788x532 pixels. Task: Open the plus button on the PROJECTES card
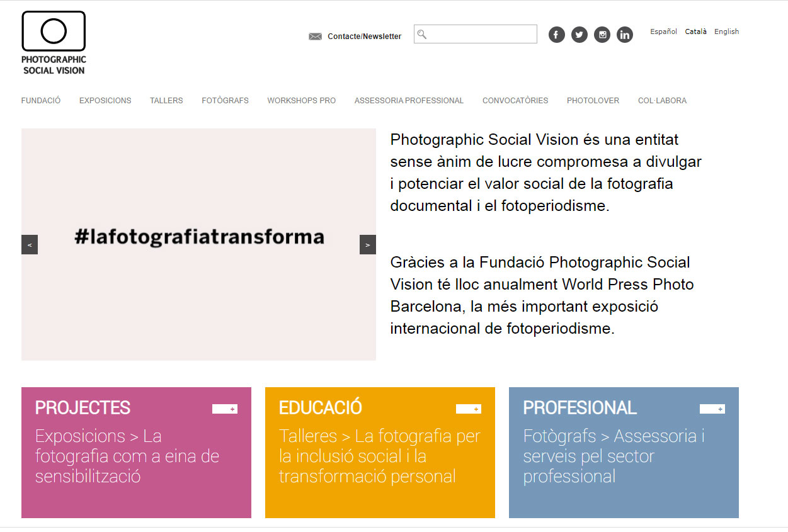pyautogui.click(x=225, y=409)
